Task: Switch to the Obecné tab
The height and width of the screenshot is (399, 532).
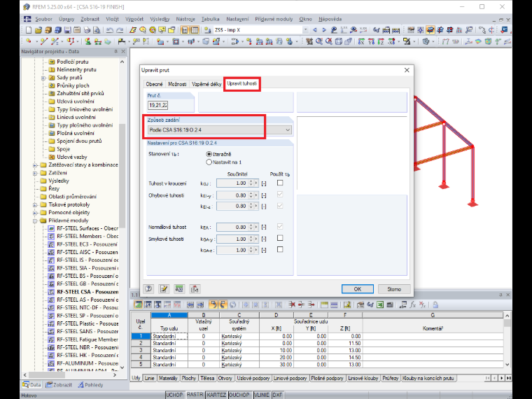Action: pos(154,84)
